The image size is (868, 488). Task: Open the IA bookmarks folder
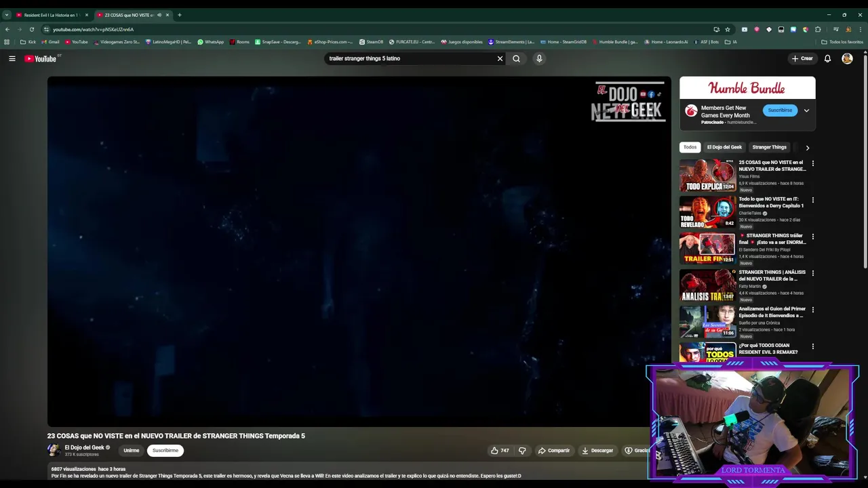click(x=730, y=42)
